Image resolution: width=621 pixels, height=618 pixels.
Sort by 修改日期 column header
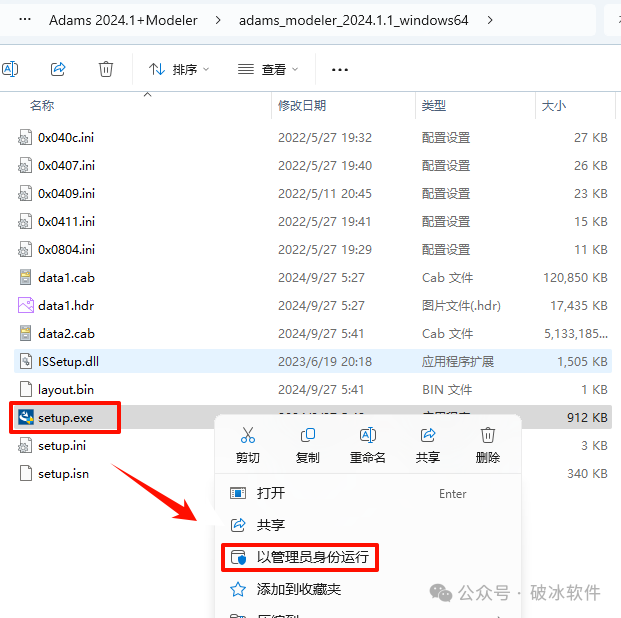pyautogui.click(x=302, y=106)
